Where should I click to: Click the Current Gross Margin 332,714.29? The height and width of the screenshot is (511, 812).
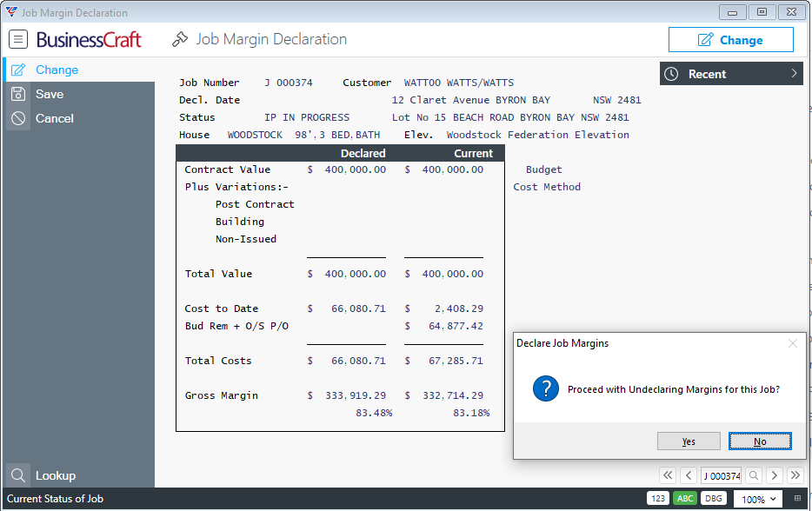pos(453,395)
